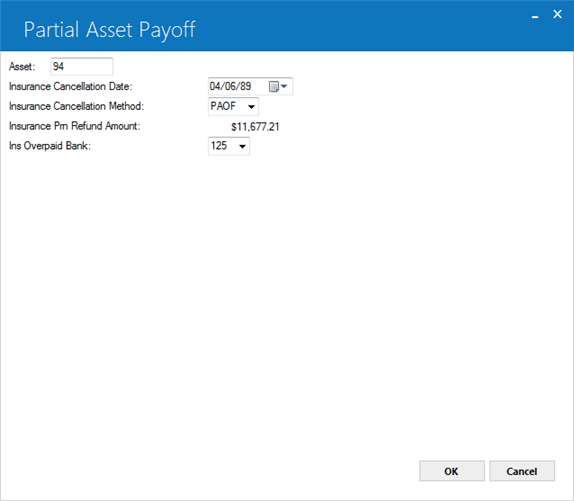Open the Ins Overpaid Bank dropdown arrow
Image resolution: width=574 pixels, height=501 pixels.
242,146
